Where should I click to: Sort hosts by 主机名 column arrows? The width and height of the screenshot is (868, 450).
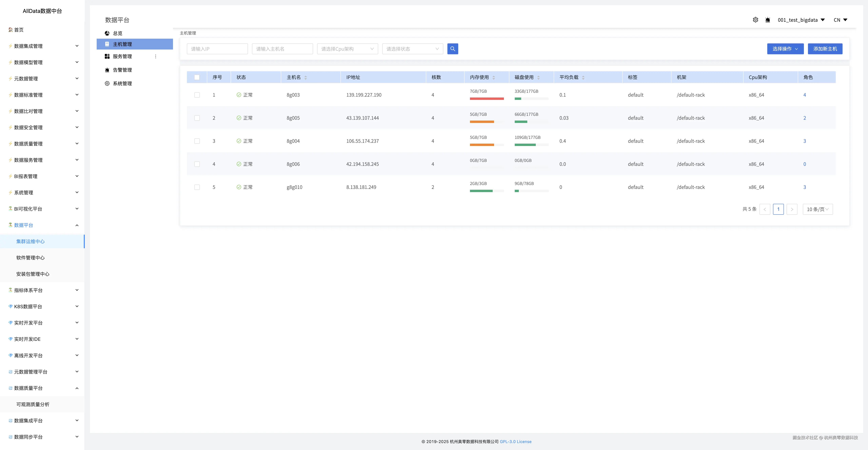[306, 77]
